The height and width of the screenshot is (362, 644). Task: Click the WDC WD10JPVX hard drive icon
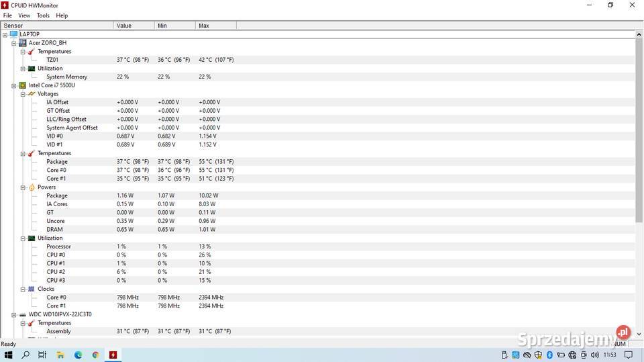pyautogui.click(x=23, y=315)
